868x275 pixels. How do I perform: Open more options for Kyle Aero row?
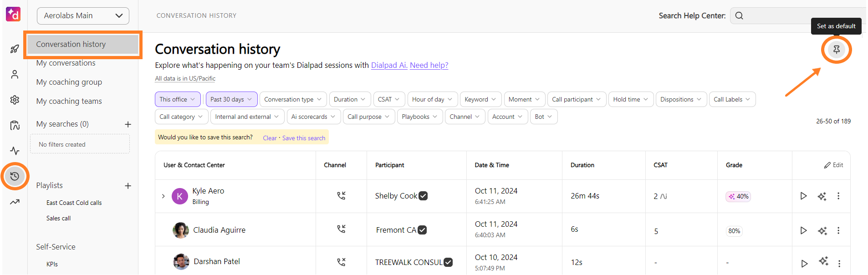(x=838, y=196)
